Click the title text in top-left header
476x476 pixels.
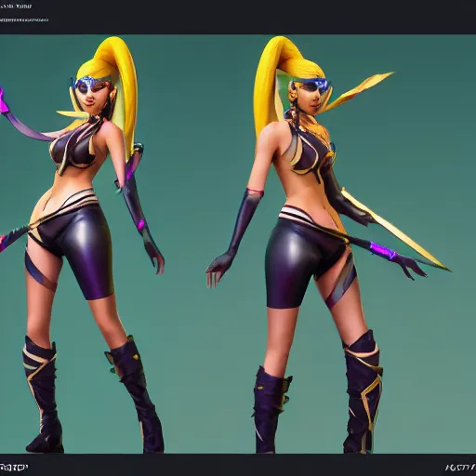16,7
